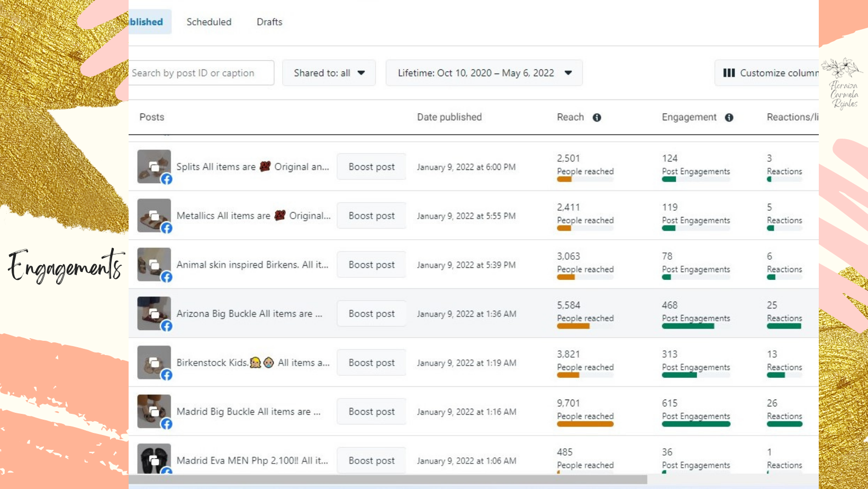Boost the Madrid Eva MEN post
The height and width of the screenshot is (489, 868).
click(371, 460)
